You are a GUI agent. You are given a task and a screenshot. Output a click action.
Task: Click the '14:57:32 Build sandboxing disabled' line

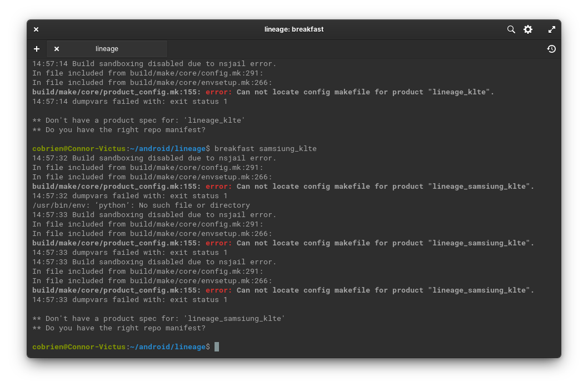click(x=154, y=158)
